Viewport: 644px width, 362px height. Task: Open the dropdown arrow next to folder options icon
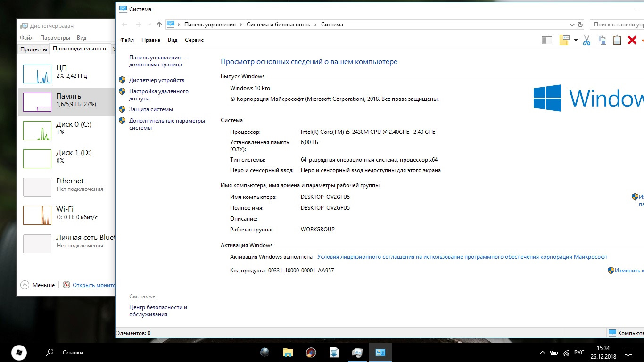(x=576, y=41)
